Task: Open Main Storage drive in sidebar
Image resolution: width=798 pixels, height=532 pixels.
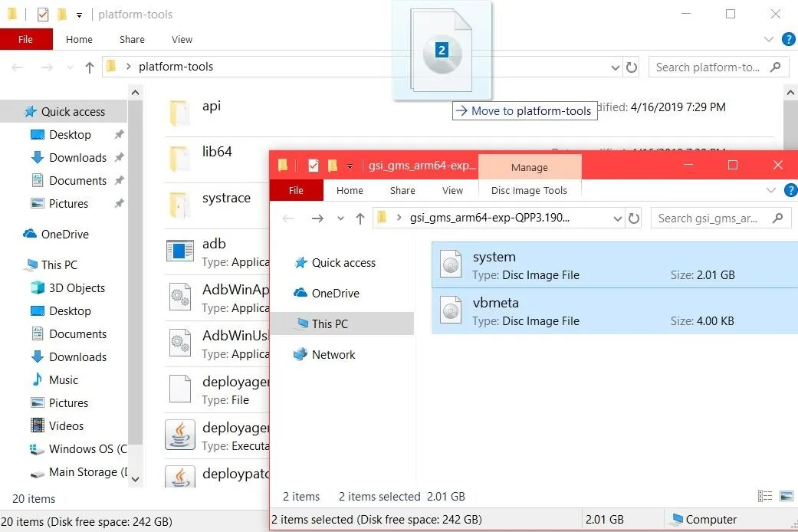Action: [78, 472]
